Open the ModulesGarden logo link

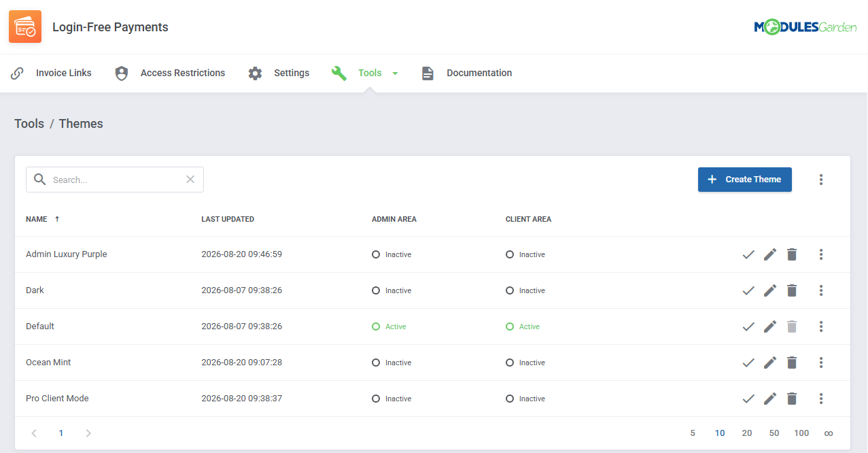pyautogui.click(x=805, y=27)
